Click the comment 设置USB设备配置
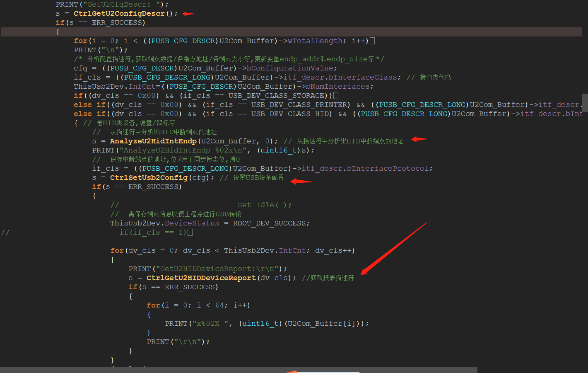The width and height of the screenshot is (588, 373). click(258, 177)
